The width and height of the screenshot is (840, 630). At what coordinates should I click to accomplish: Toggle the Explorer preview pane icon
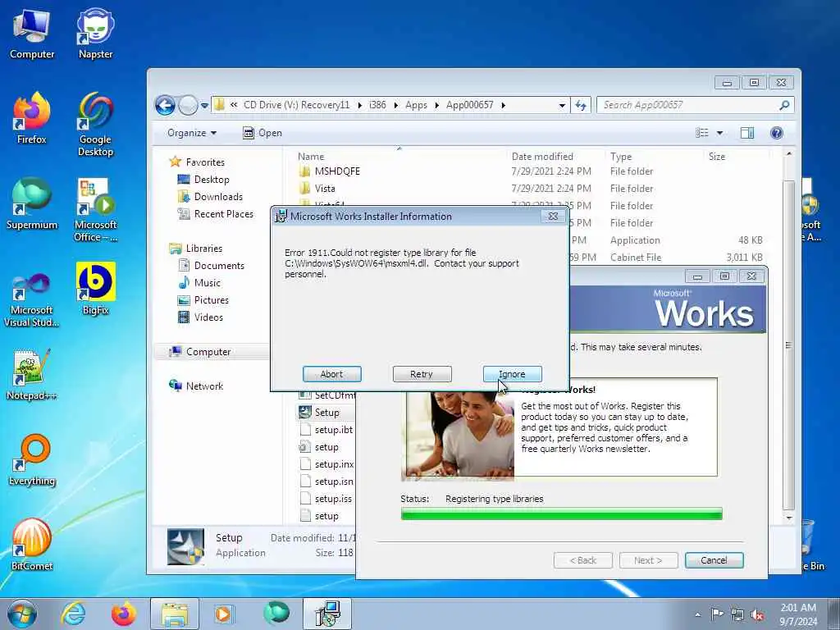[x=746, y=133]
